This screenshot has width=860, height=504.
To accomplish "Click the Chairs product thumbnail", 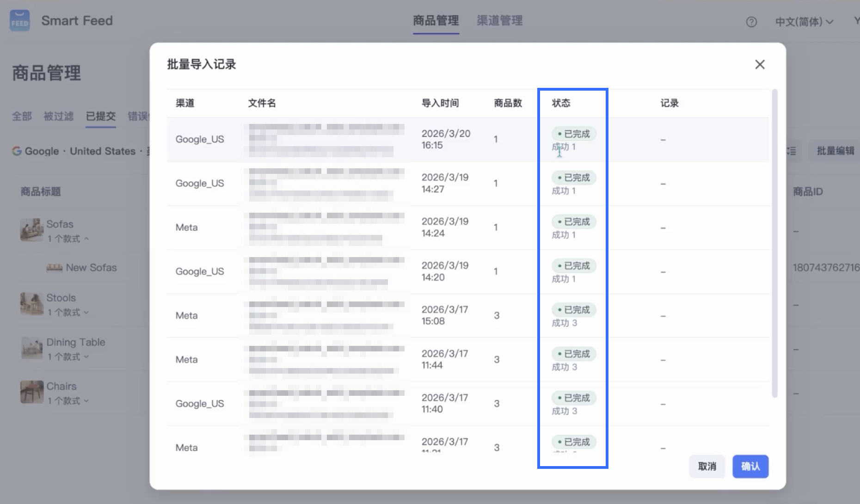I will click(x=31, y=392).
